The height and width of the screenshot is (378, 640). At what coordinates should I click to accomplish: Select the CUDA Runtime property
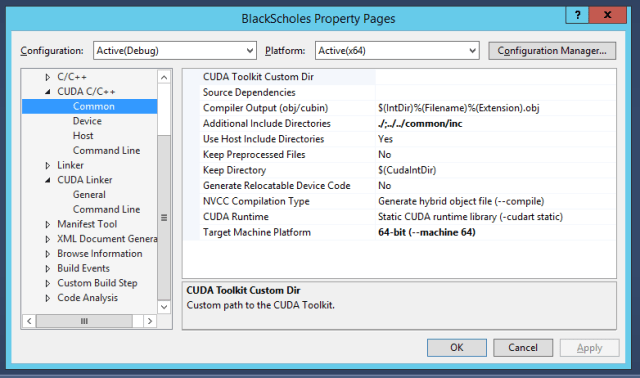(236, 216)
